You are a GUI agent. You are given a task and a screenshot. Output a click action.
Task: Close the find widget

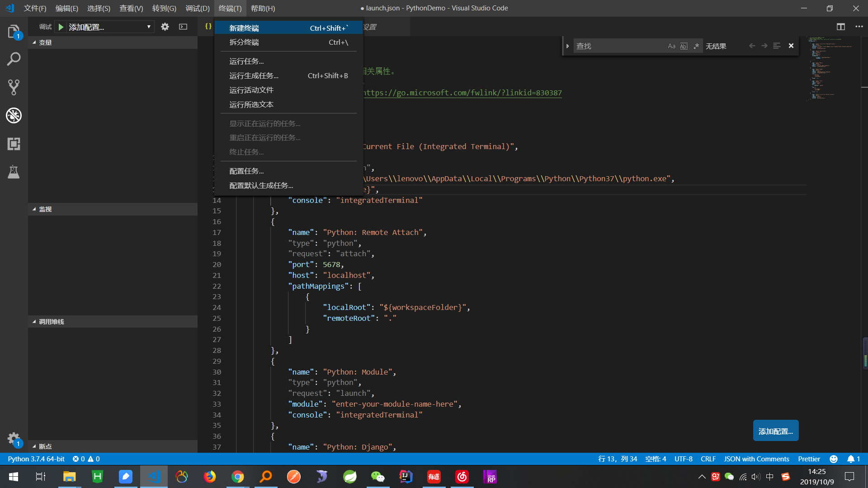(x=791, y=46)
